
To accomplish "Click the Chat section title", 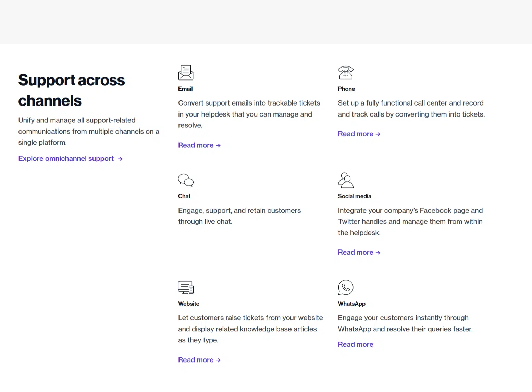I will coord(184,196).
